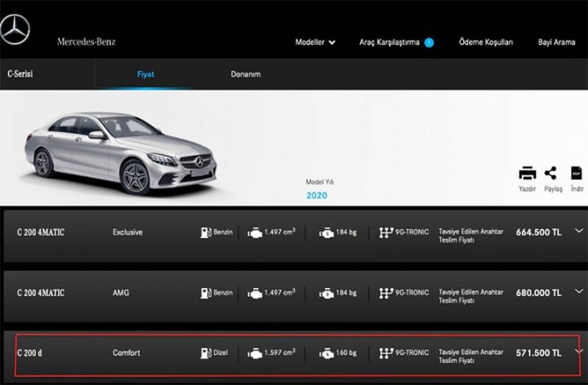Click the blue comparison count badge

click(429, 42)
